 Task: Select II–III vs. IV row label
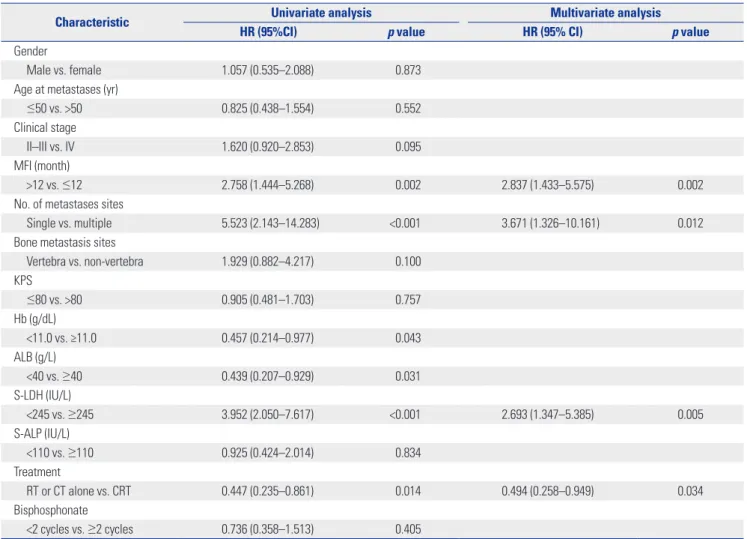50,147
